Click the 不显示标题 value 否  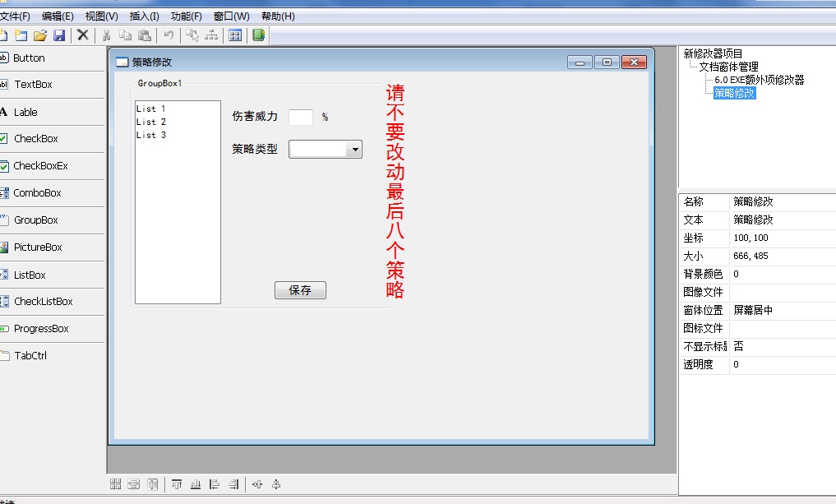(783, 347)
